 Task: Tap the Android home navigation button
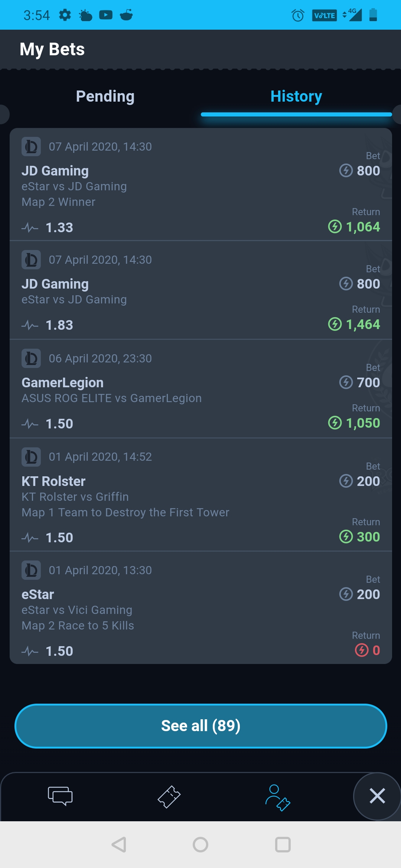click(x=200, y=845)
